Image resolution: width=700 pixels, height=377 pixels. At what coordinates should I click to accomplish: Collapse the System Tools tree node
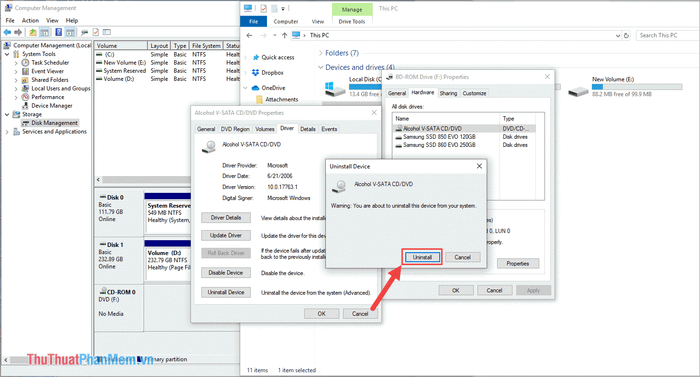(x=7, y=54)
